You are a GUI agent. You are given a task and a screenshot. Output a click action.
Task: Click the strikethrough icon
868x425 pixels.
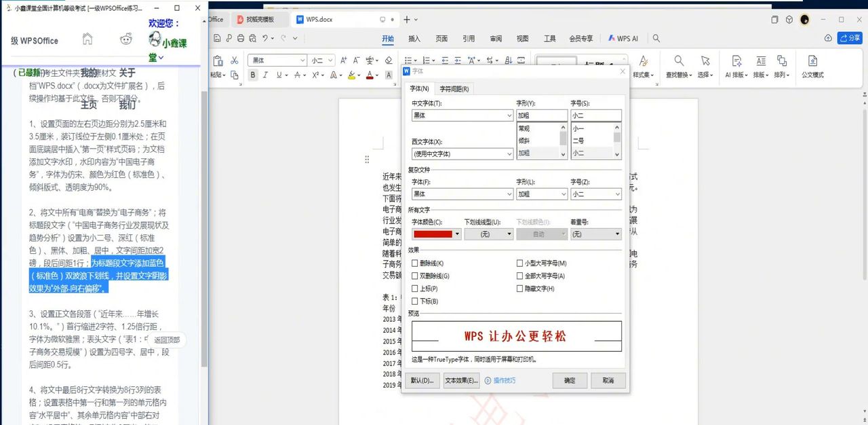pos(297,75)
